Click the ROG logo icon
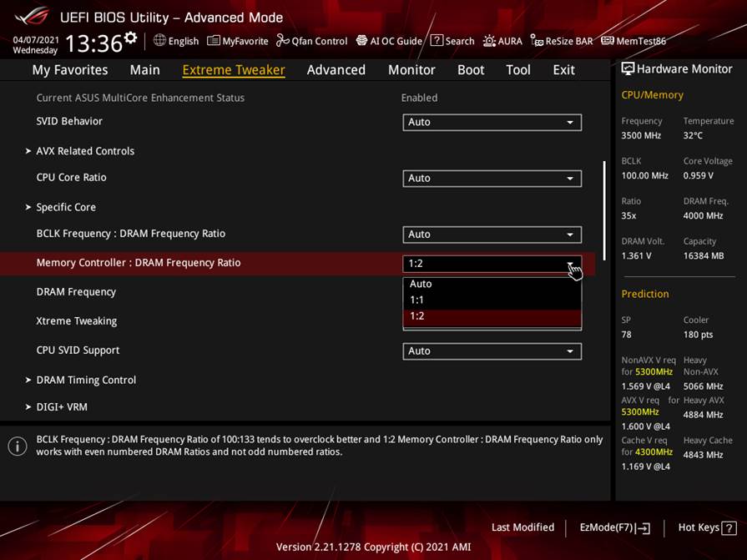The height and width of the screenshot is (560, 747). click(x=33, y=16)
